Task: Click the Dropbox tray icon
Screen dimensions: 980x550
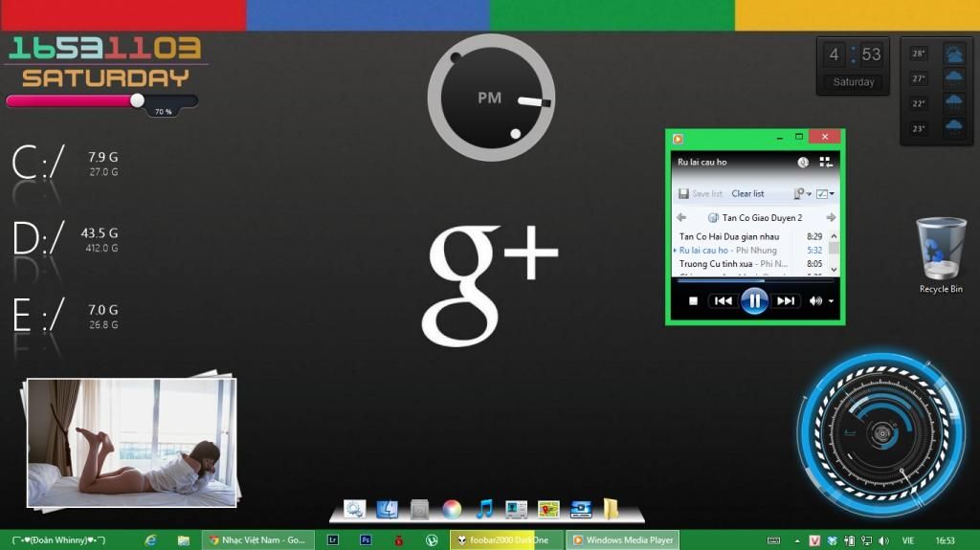Action: [x=832, y=540]
